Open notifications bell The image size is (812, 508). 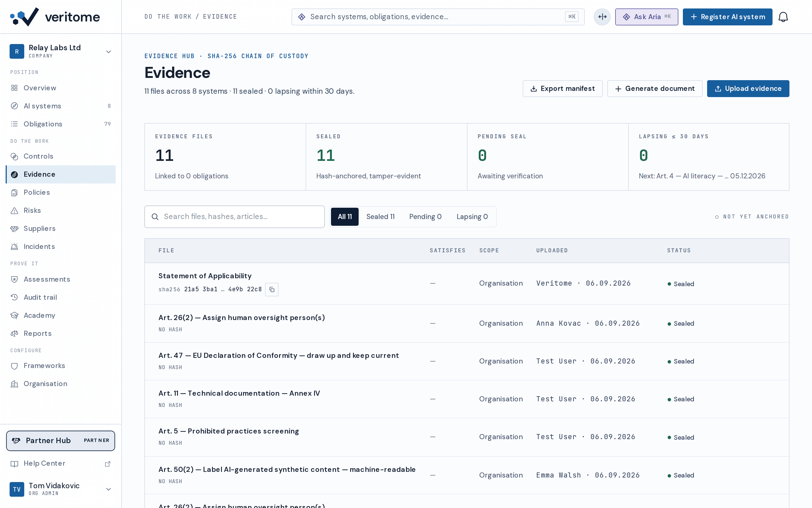pos(783,17)
